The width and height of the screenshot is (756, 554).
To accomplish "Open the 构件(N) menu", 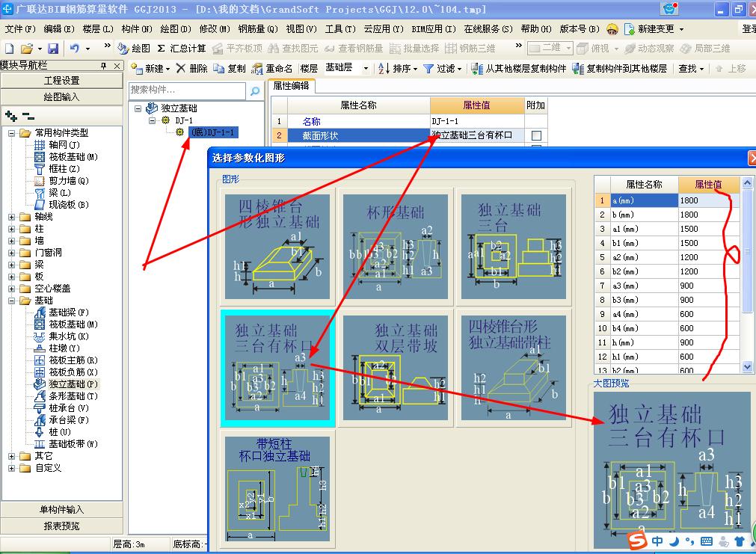I will coord(137,29).
